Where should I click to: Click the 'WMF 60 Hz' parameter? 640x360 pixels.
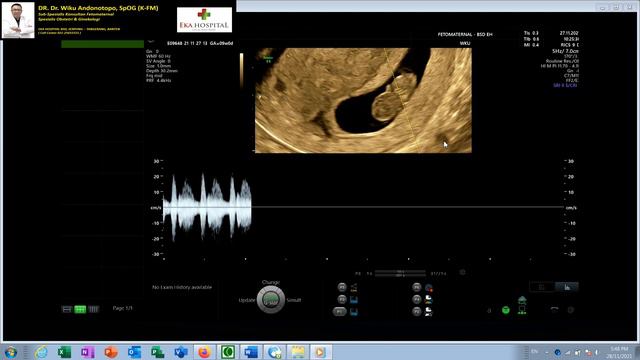coord(158,56)
